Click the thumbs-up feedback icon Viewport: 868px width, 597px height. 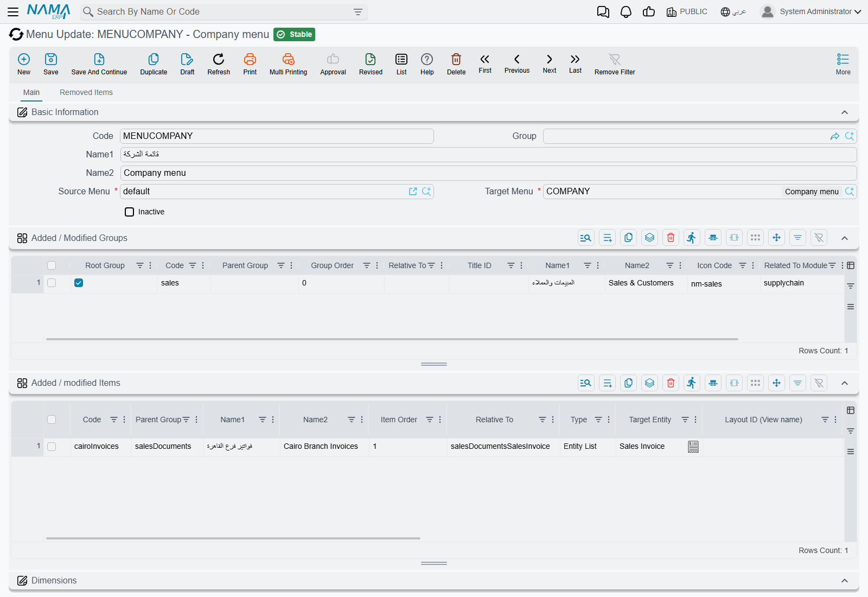[649, 11]
